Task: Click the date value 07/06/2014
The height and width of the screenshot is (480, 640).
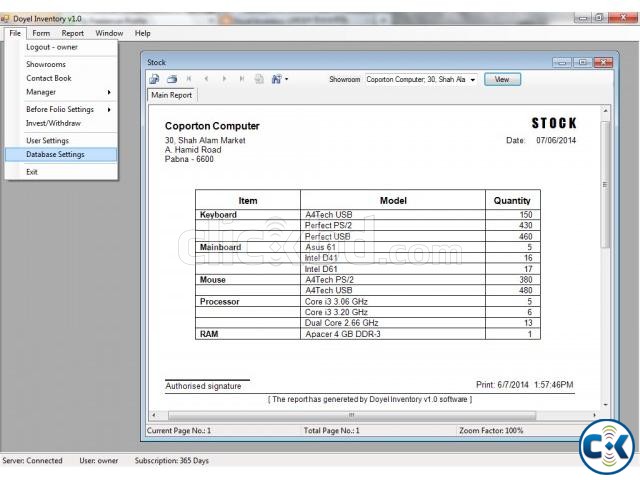Action: pyautogui.click(x=556, y=140)
